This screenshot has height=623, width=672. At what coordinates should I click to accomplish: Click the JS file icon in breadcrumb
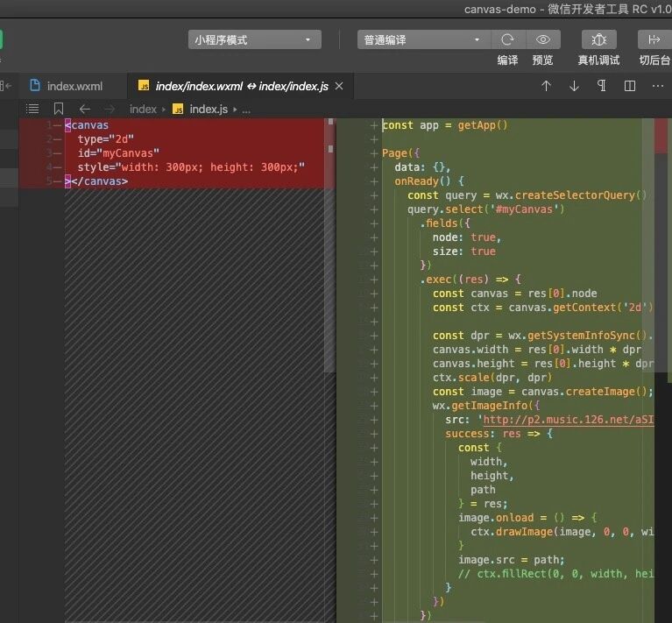pos(178,110)
